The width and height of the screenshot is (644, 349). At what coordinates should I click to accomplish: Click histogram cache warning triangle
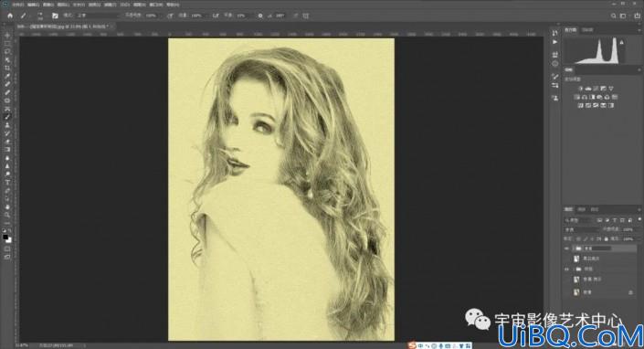point(621,42)
